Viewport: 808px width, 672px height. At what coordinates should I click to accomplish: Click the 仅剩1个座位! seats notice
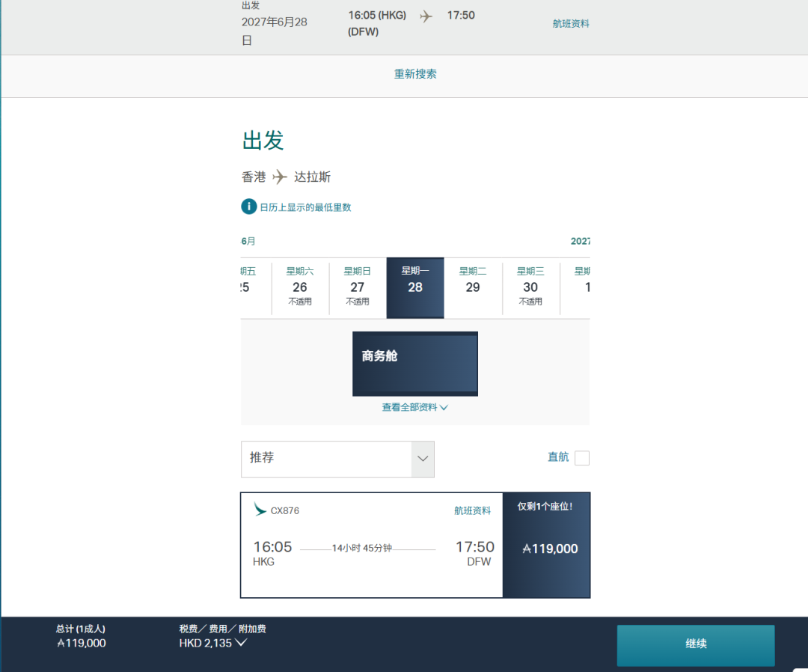tap(545, 507)
